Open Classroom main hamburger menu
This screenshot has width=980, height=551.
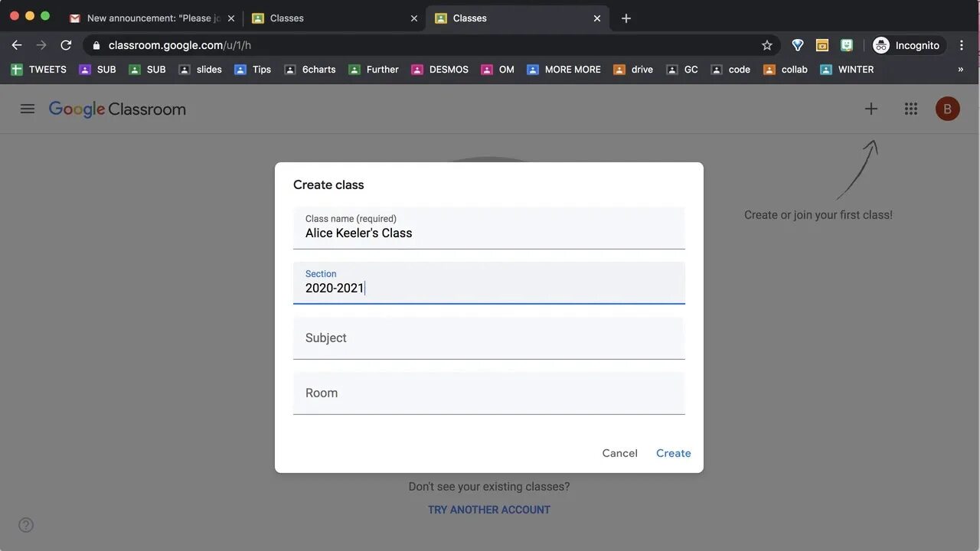(x=28, y=109)
